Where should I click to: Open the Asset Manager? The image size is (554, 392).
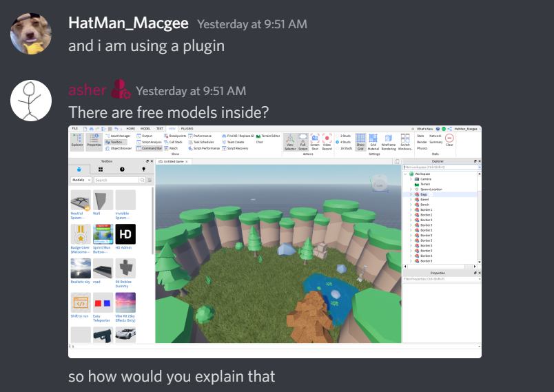coord(118,136)
